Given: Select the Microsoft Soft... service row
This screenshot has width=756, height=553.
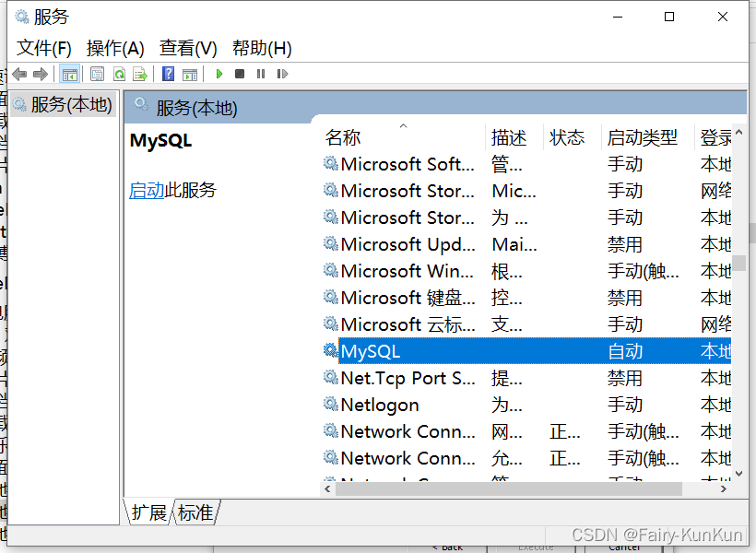Looking at the screenshot, I should (x=526, y=164).
